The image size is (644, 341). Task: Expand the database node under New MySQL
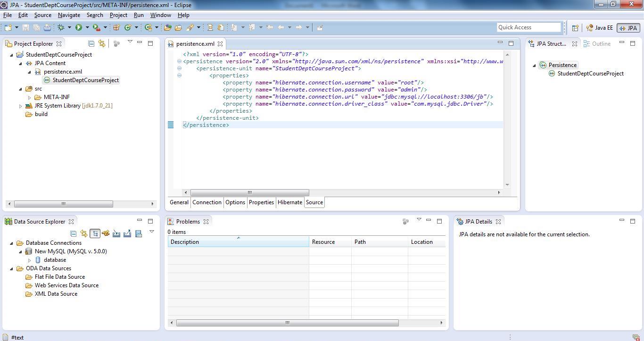point(29,260)
